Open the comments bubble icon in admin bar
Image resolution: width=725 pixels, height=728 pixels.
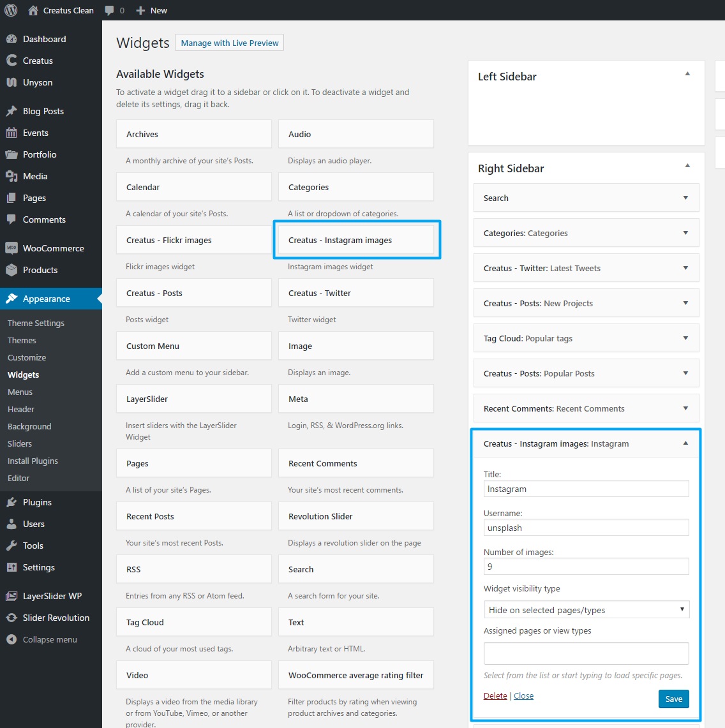109,10
